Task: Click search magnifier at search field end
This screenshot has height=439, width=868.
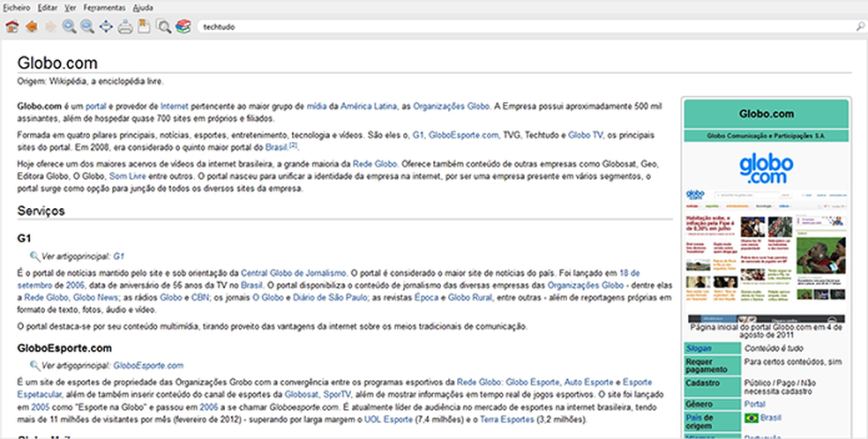Action: pos(860,26)
